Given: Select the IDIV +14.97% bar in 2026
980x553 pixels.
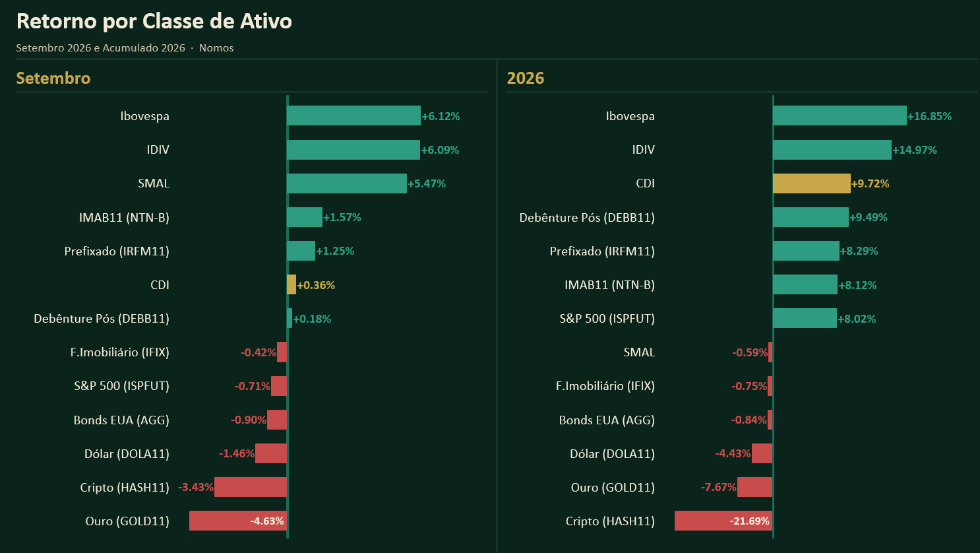Looking at the screenshot, I should pyautogui.click(x=832, y=150).
